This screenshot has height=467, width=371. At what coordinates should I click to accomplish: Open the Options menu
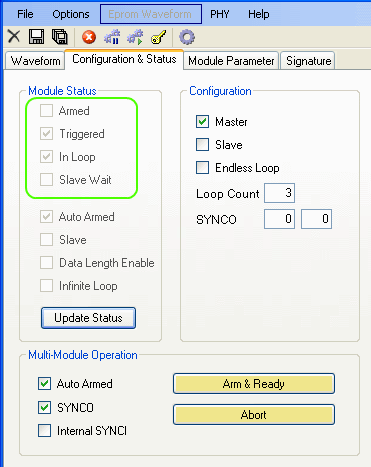(x=71, y=14)
